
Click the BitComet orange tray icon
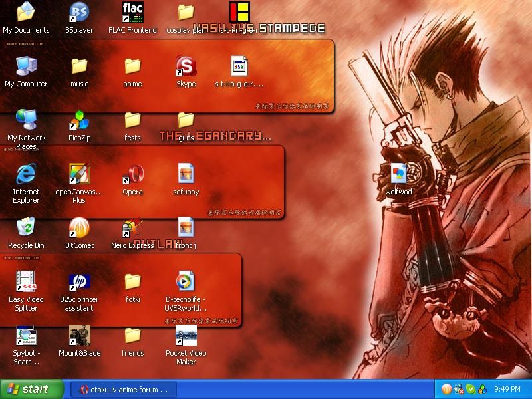[446, 389]
